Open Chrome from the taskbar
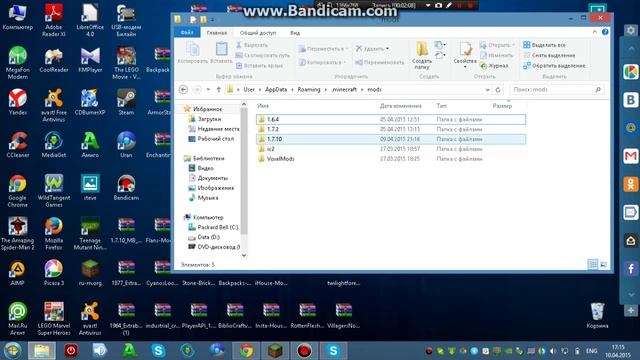Image resolution: width=640 pixels, height=360 pixels. pyautogui.click(x=246, y=351)
